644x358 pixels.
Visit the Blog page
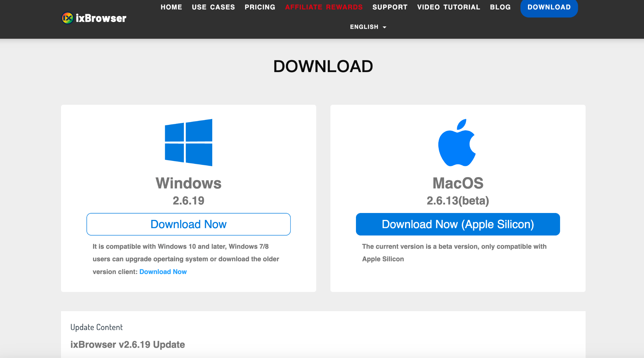[500, 7]
